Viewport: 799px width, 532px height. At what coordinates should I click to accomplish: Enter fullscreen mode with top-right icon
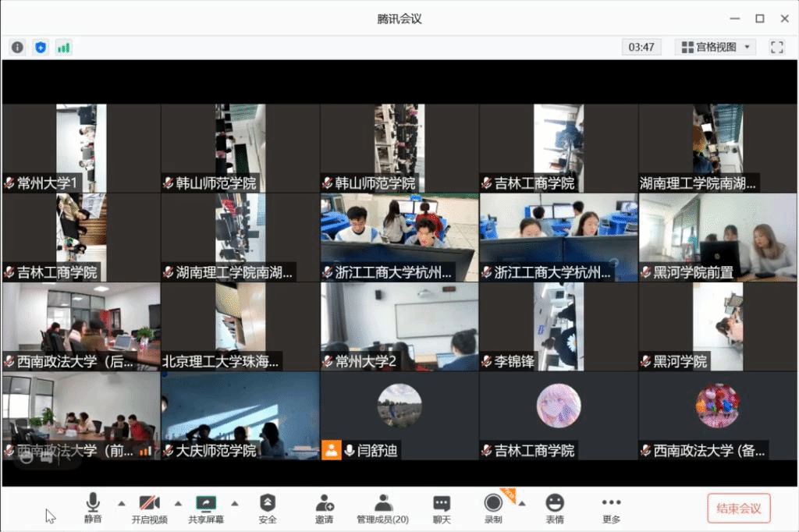(776, 47)
